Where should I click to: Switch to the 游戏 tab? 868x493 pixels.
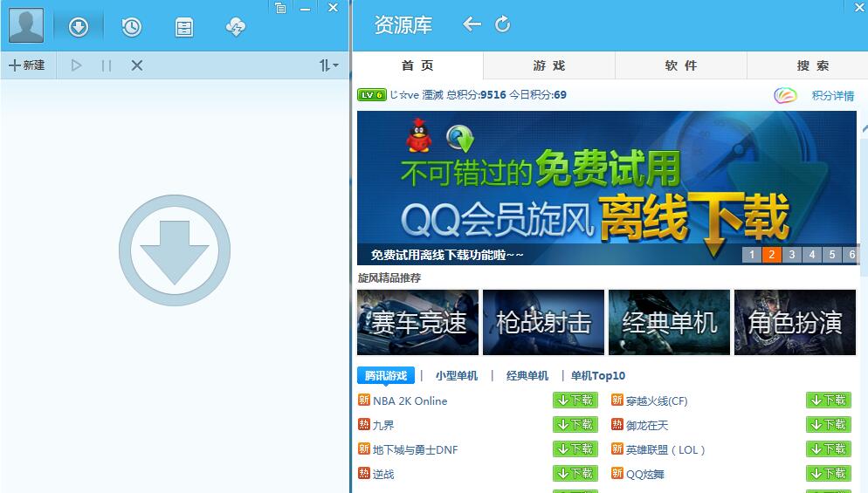549,65
